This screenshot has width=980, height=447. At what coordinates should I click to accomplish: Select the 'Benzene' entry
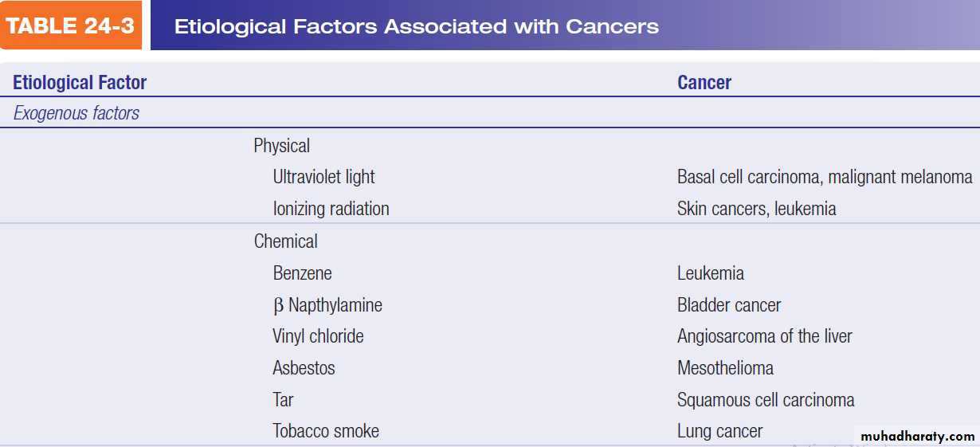pyautogui.click(x=302, y=273)
